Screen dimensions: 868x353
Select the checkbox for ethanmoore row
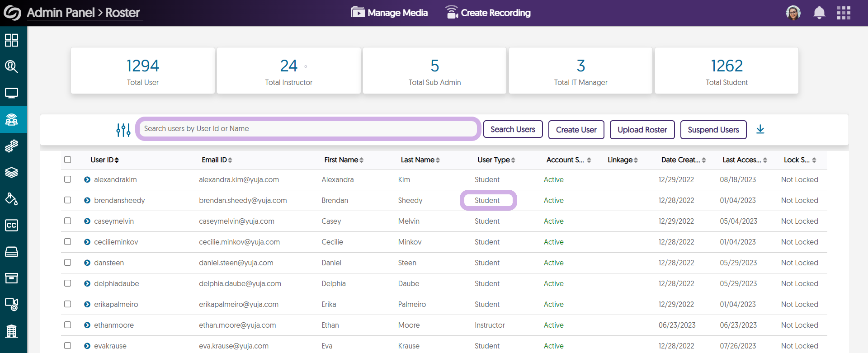[x=68, y=325]
